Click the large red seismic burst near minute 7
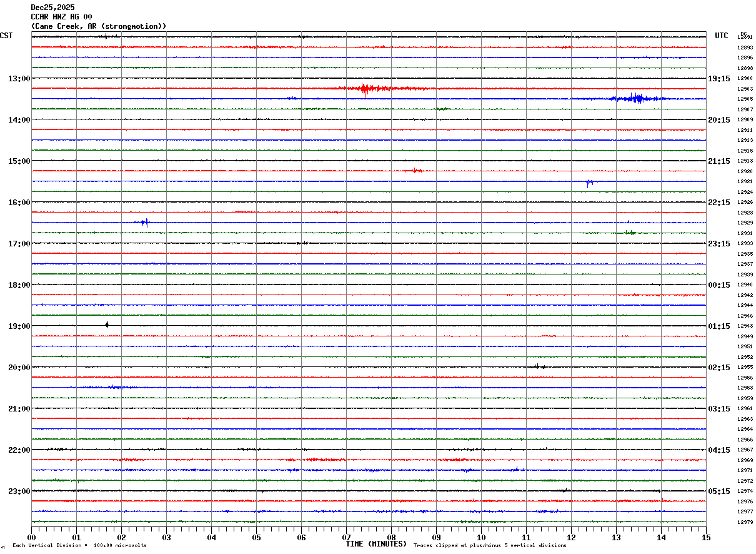 tap(364, 89)
